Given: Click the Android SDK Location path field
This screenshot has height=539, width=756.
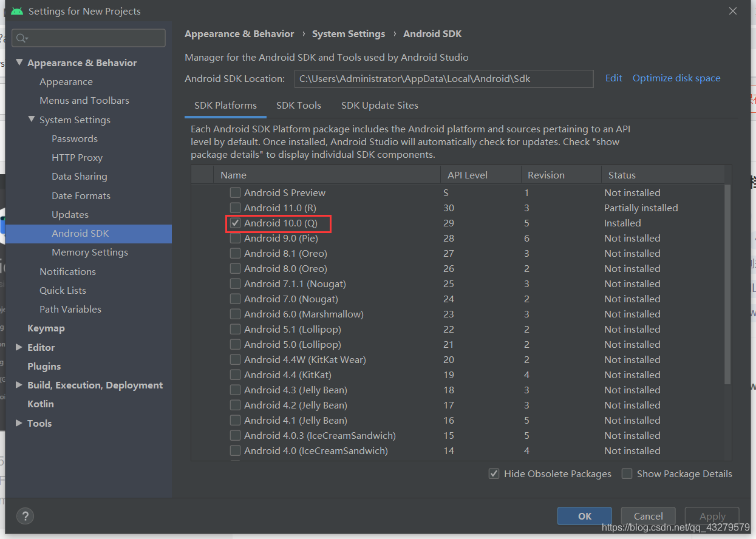Looking at the screenshot, I should (x=444, y=79).
